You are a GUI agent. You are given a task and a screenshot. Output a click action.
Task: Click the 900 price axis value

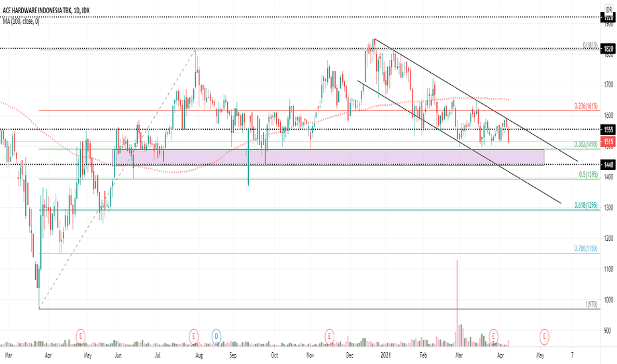(x=608, y=330)
